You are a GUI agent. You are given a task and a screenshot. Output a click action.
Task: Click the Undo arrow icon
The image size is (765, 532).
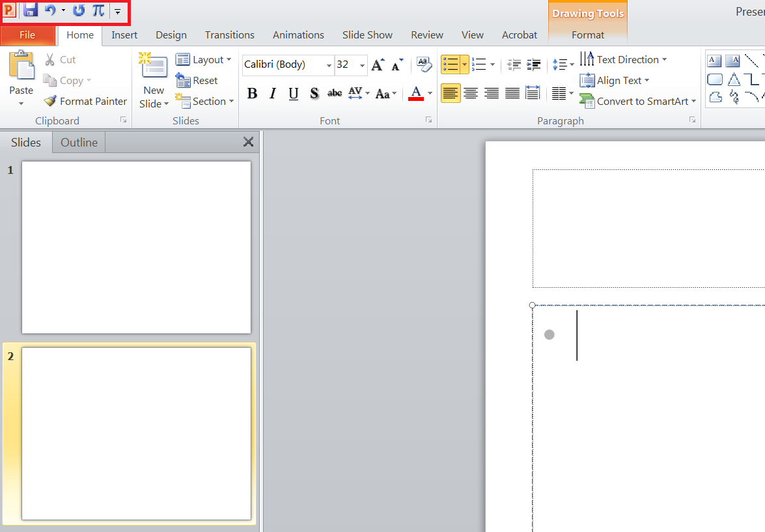point(49,10)
